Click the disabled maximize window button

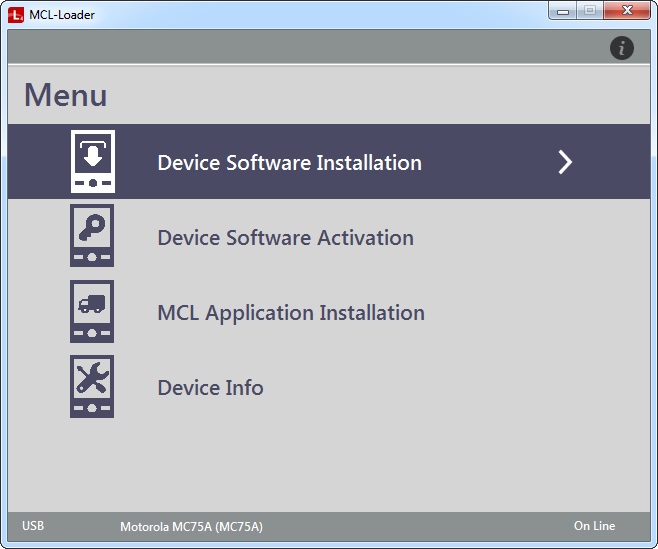590,10
